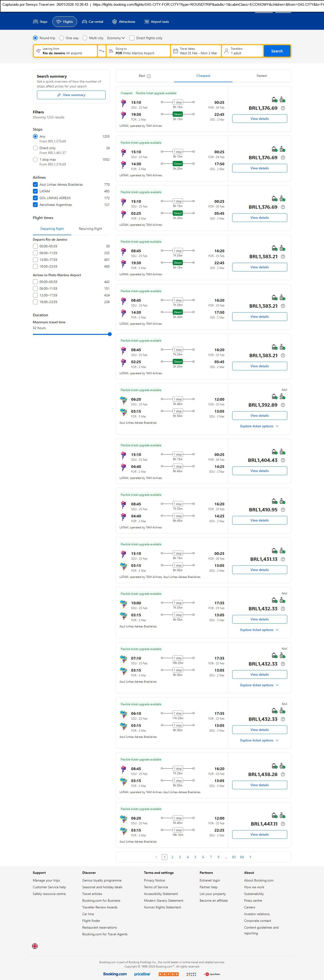Open the Economy cabin class dropdown
The height and width of the screenshot is (980, 324).
click(x=116, y=38)
